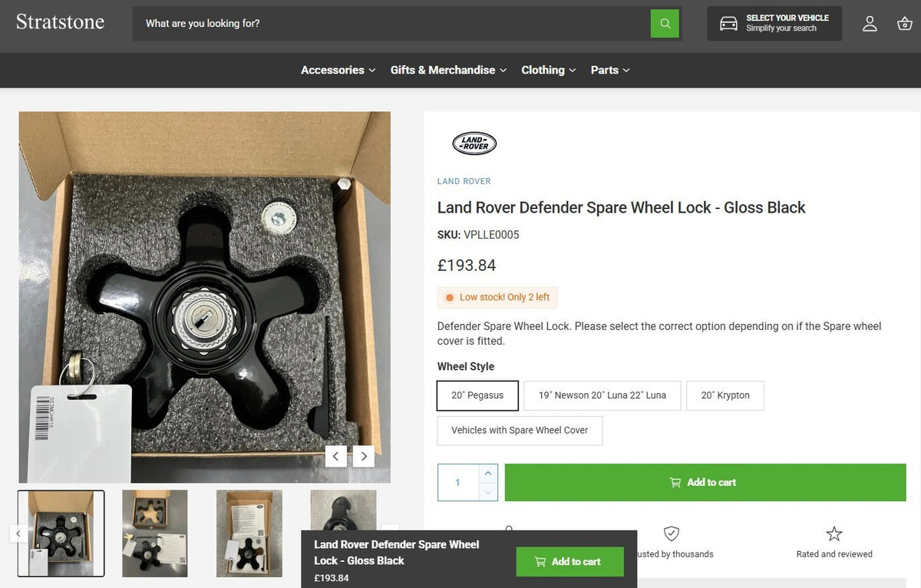Increase quantity with the up arrow
Screen dimensions: 921x588
click(488, 473)
